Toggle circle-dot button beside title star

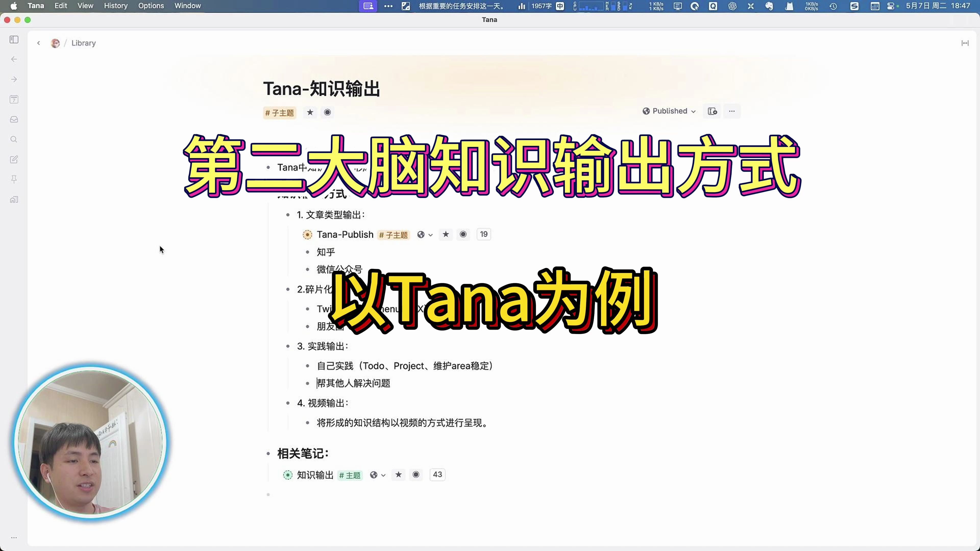click(327, 112)
